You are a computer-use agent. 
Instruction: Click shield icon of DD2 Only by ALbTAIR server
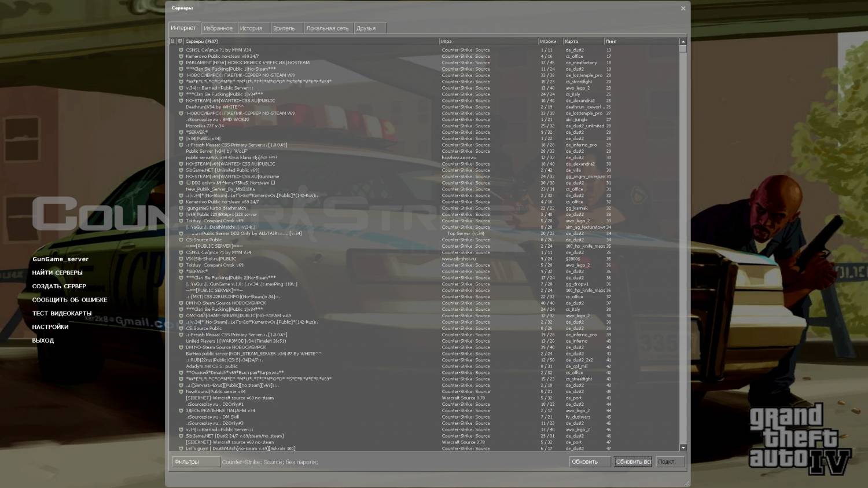[181, 233]
